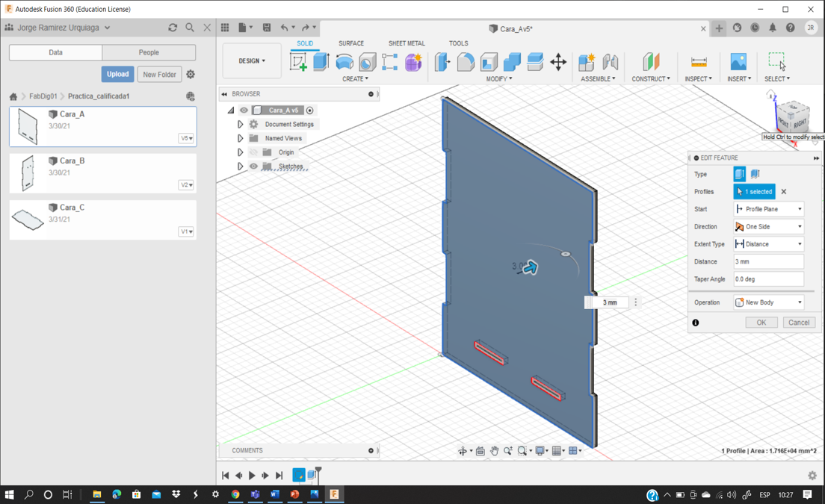Select the Revolve tool icon
The height and width of the screenshot is (504, 825).
pos(344,62)
